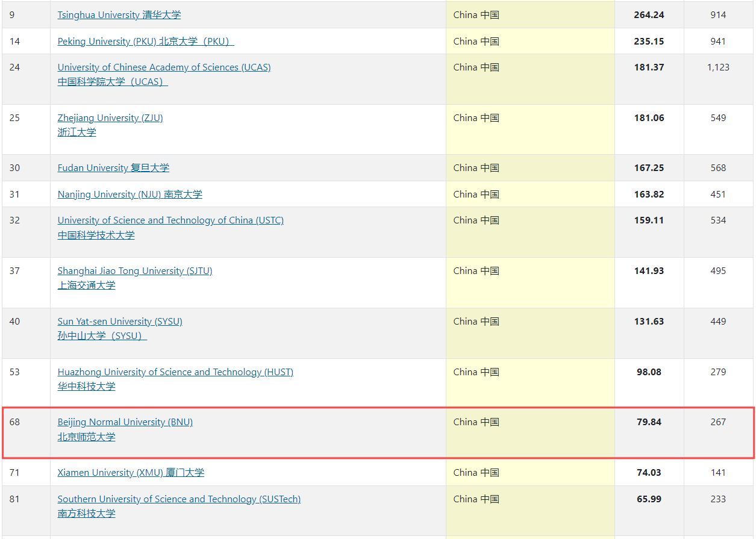Select rank 37 in the SJTU row

14,271
